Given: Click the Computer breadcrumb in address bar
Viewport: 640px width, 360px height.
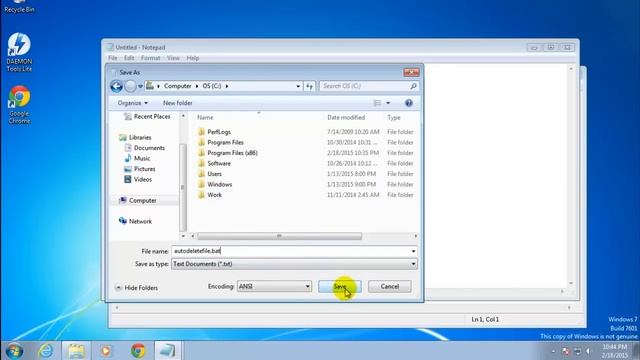Looking at the screenshot, I should click(x=178, y=86).
